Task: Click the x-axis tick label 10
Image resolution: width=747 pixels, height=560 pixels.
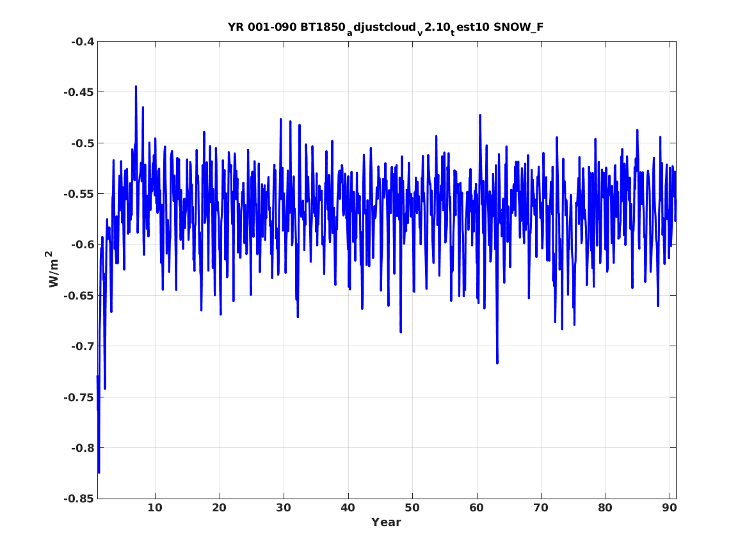Action: (x=155, y=508)
